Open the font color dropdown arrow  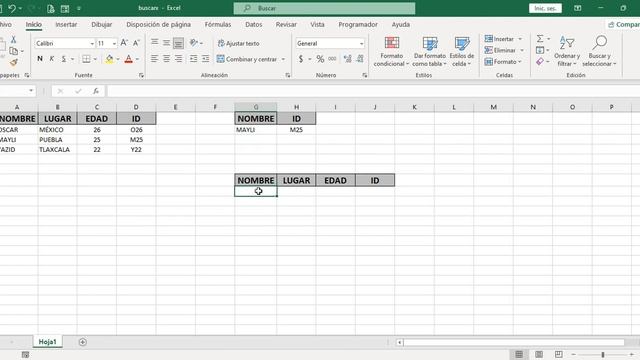coord(137,59)
